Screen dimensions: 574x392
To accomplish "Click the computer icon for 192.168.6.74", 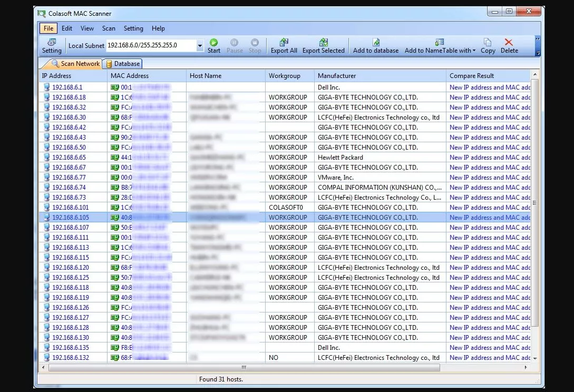I will tap(46, 188).
